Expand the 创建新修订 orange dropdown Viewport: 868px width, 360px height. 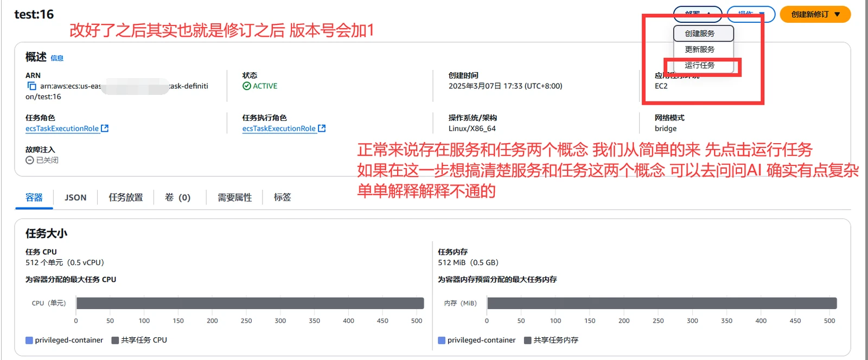(x=815, y=14)
